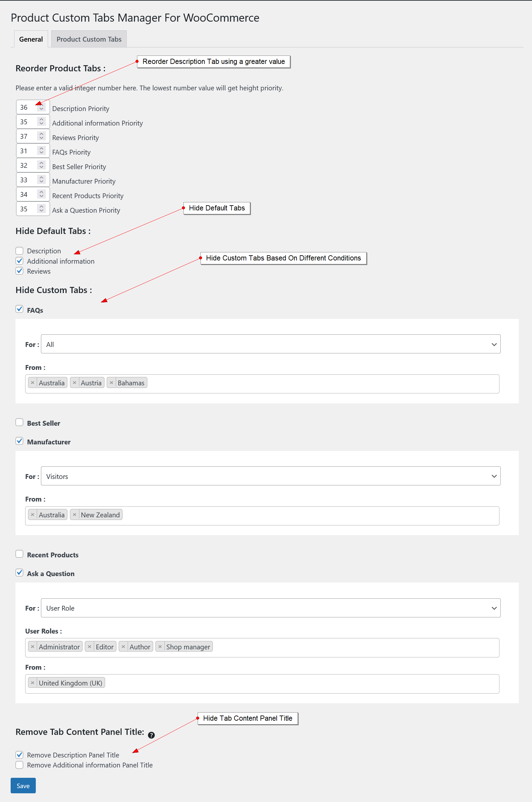Expand the Ask a Question User Role dropdown
This screenshot has width=532, height=802.
click(271, 608)
